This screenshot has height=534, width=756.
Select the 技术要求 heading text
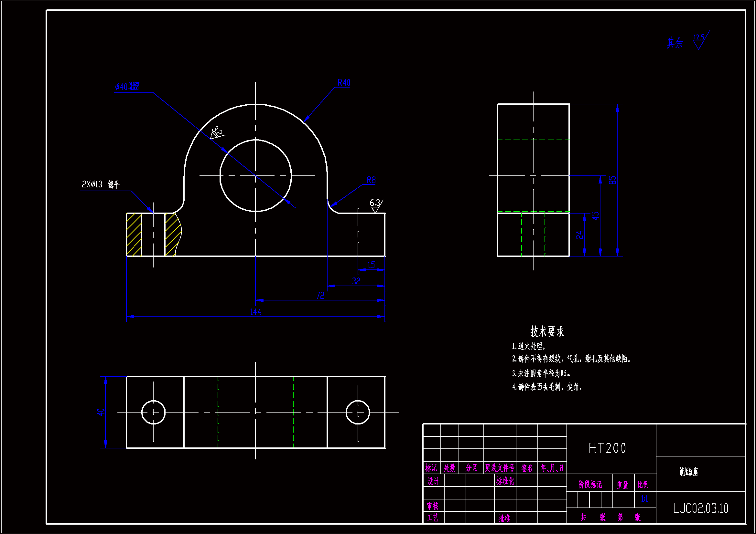click(547, 332)
